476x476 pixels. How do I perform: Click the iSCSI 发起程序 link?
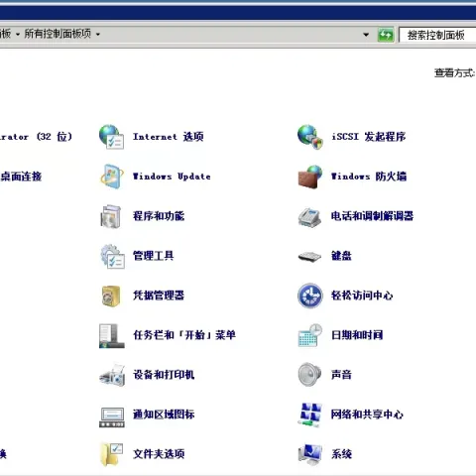coord(369,137)
